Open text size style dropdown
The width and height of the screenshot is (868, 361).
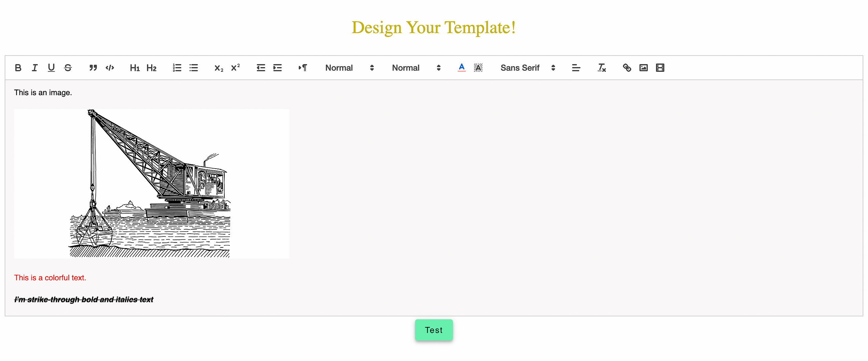coord(415,67)
